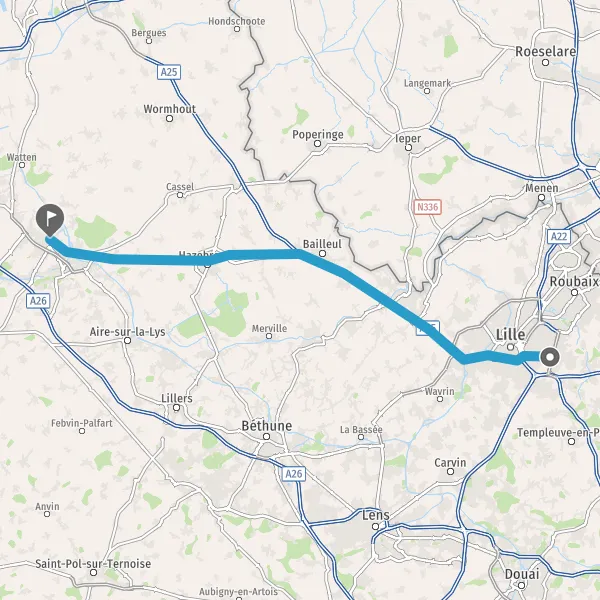Select the Béthune city label
The height and width of the screenshot is (600, 600).
click(267, 426)
